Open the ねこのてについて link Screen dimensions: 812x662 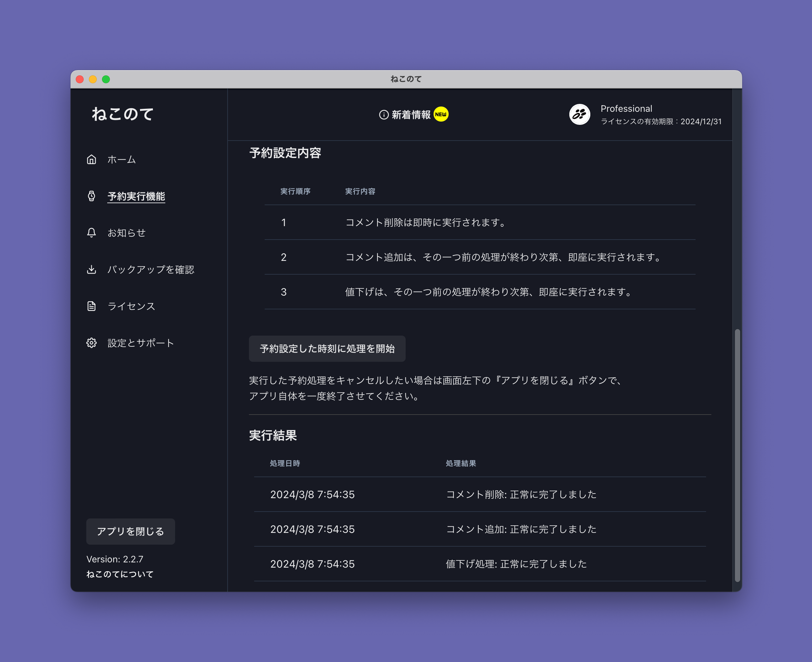click(120, 574)
